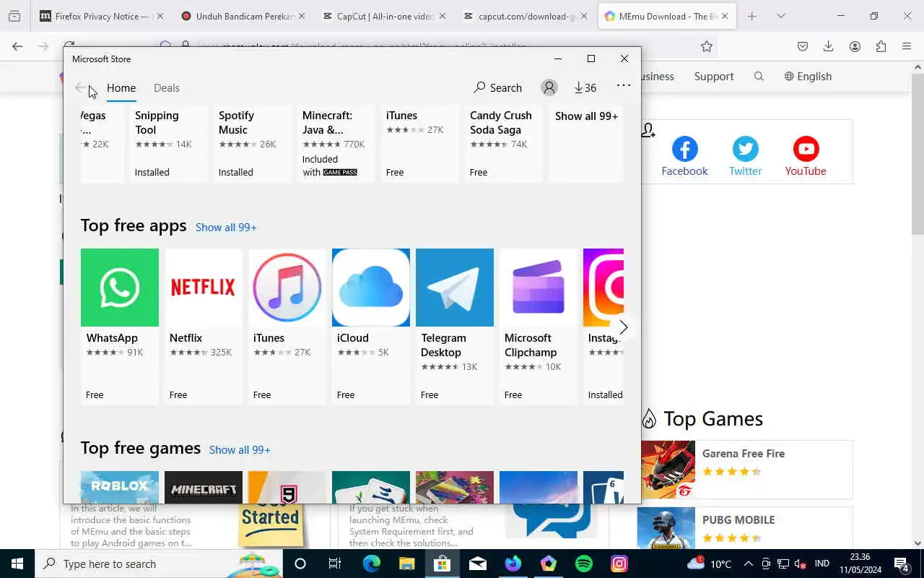924x578 pixels.
Task: Bookmark this page with star icon
Action: click(707, 46)
